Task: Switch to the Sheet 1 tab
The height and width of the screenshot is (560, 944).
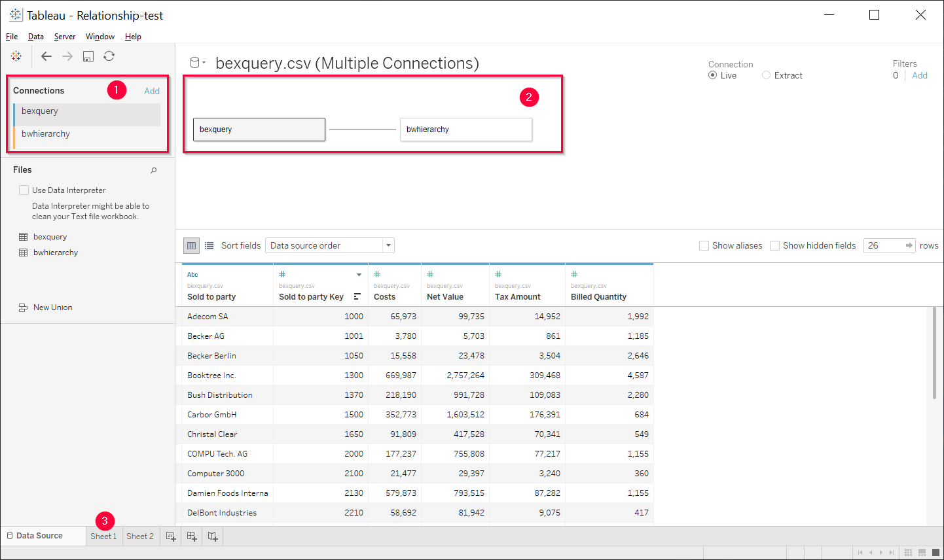Action: [103, 536]
